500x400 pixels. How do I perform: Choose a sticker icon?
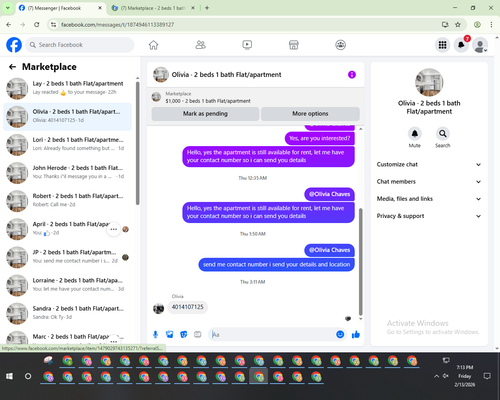click(184, 334)
